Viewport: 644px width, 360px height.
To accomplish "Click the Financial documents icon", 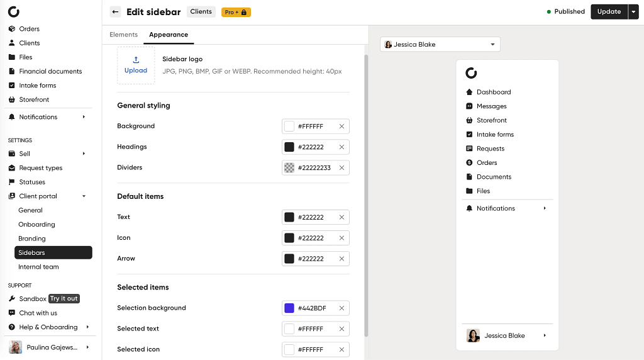I will (x=12, y=71).
